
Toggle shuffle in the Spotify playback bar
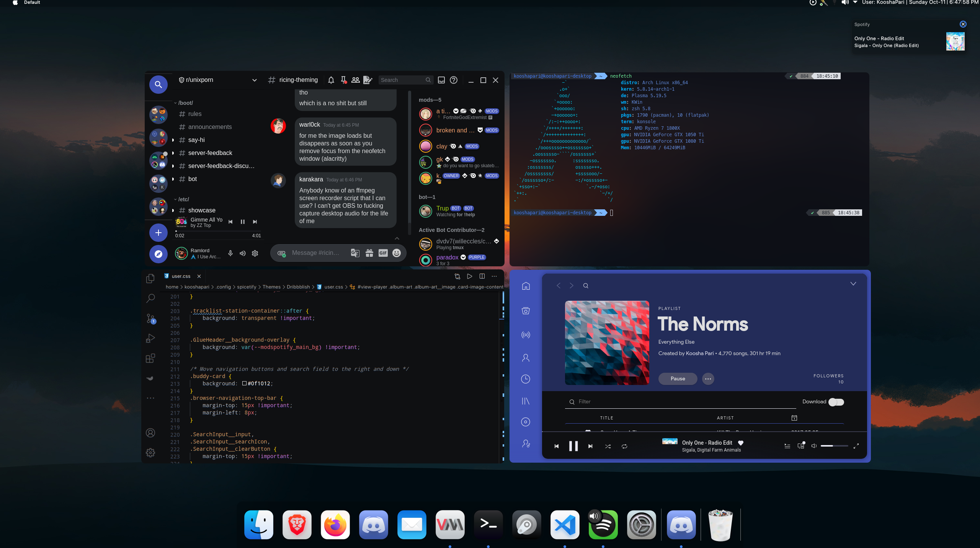[x=607, y=446]
